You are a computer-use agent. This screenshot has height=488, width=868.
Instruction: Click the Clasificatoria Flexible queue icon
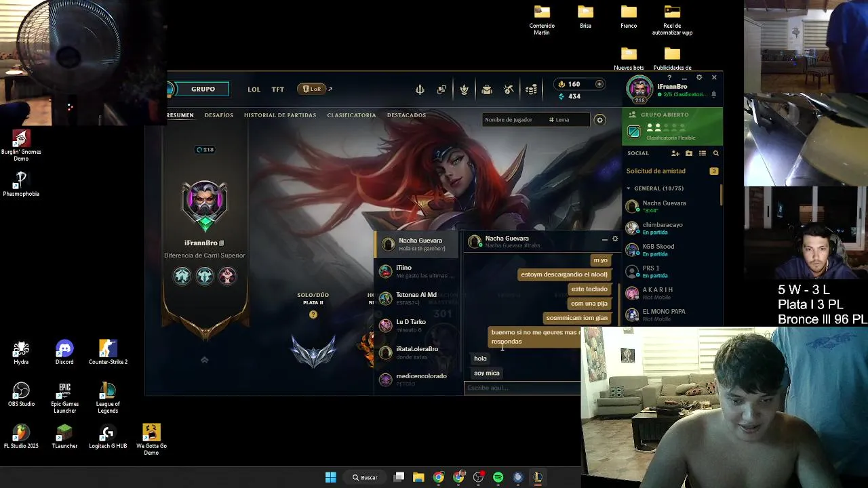pyautogui.click(x=633, y=131)
